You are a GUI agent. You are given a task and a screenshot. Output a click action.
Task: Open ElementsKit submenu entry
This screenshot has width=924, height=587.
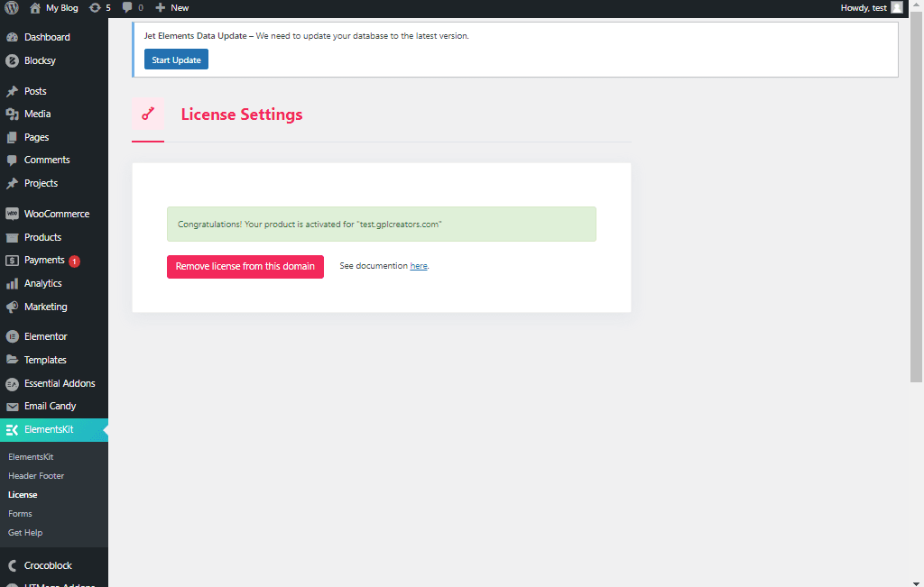pos(31,457)
